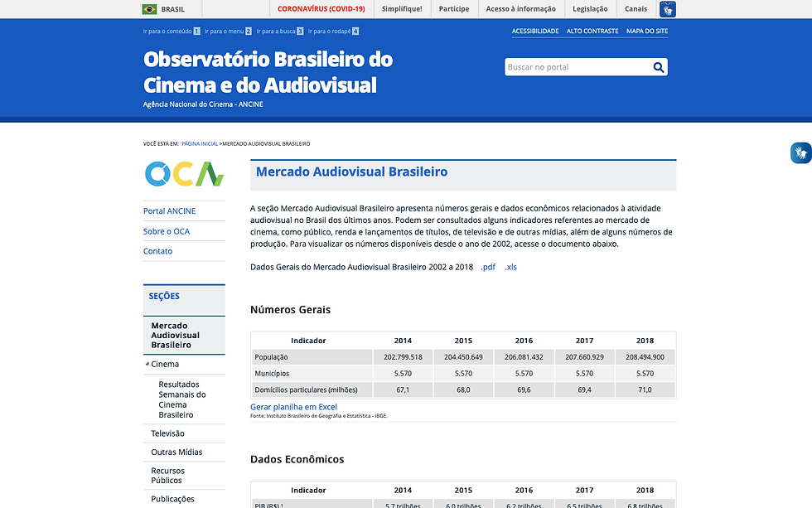Click population value 202.799.518
This screenshot has width=812, height=508.
click(x=403, y=357)
